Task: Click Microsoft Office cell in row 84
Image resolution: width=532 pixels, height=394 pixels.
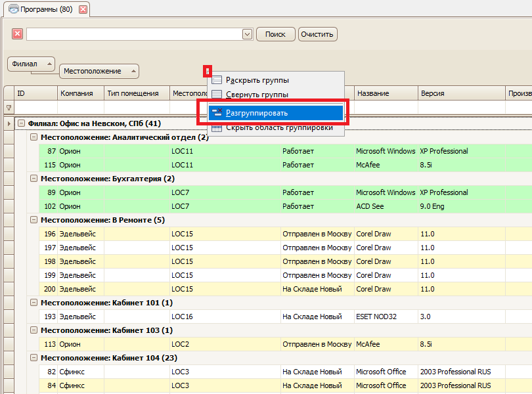Action: [x=386, y=385]
